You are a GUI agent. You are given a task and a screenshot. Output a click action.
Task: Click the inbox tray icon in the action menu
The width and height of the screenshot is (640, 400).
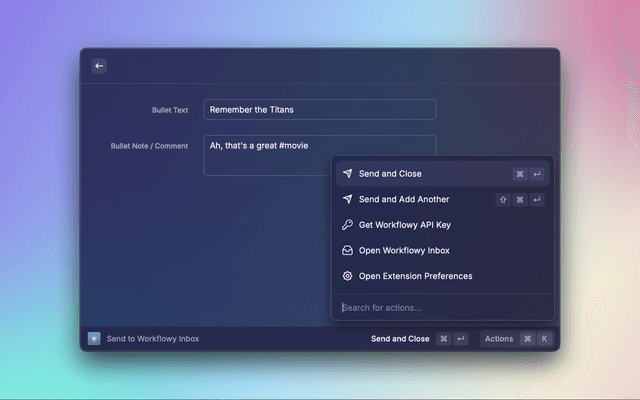point(347,250)
